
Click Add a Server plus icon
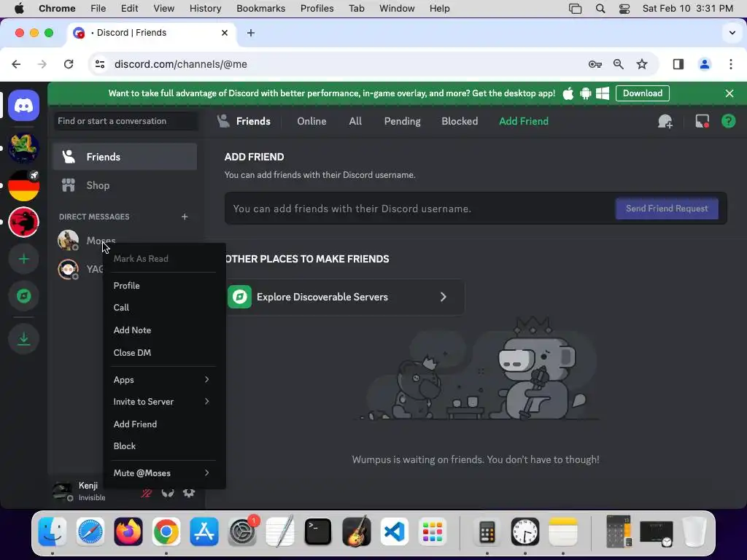click(23, 259)
